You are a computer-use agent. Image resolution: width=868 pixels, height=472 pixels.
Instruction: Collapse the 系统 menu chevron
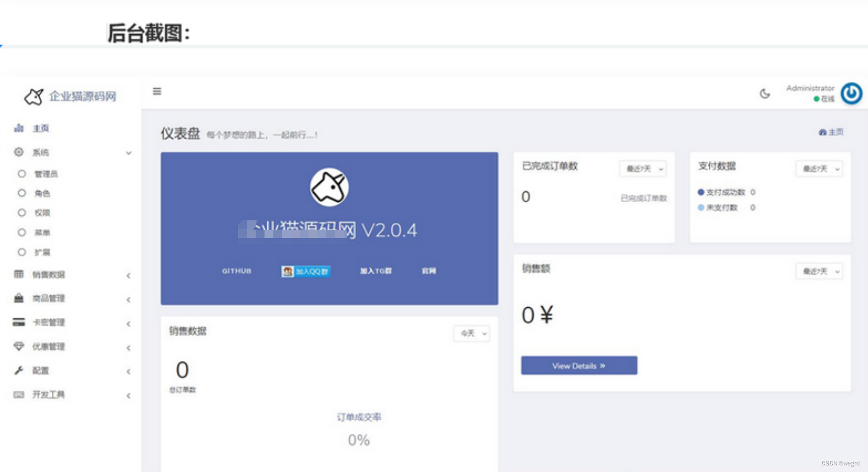coord(128,153)
